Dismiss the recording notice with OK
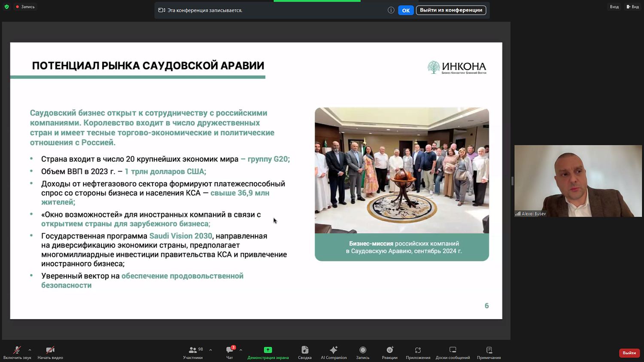 [405, 10]
